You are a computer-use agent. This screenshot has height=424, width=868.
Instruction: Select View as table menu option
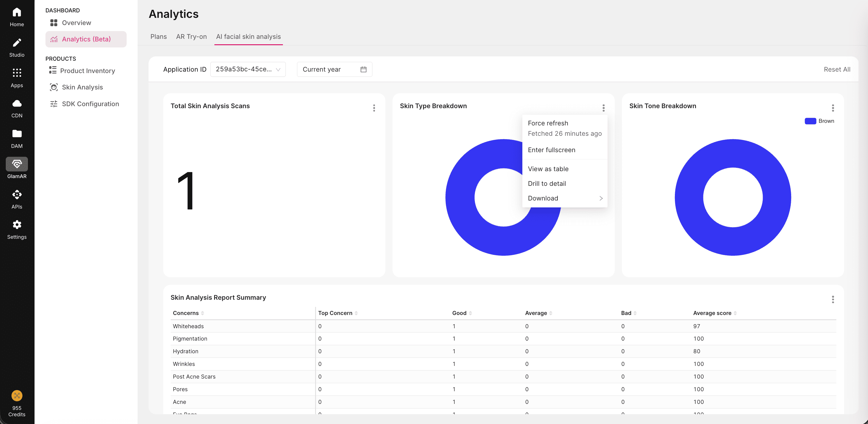click(548, 169)
